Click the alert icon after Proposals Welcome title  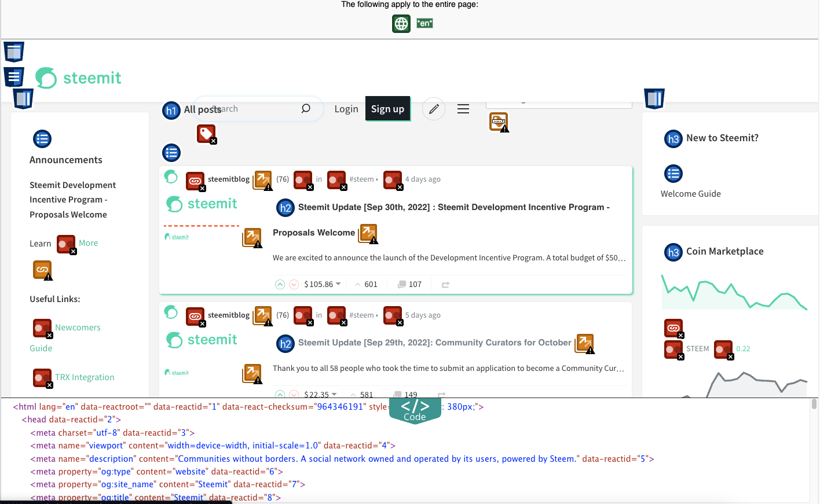coord(368,234)
